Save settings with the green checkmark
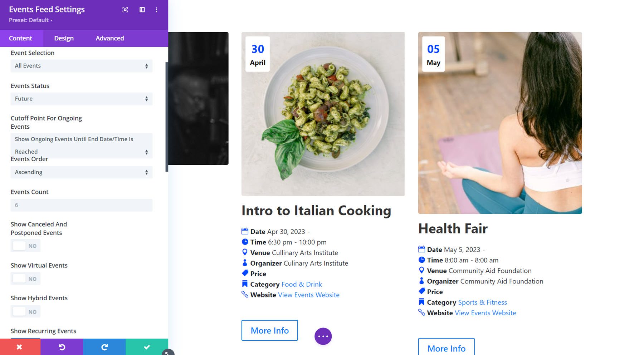The image size is (644, 355). point(146,347)
